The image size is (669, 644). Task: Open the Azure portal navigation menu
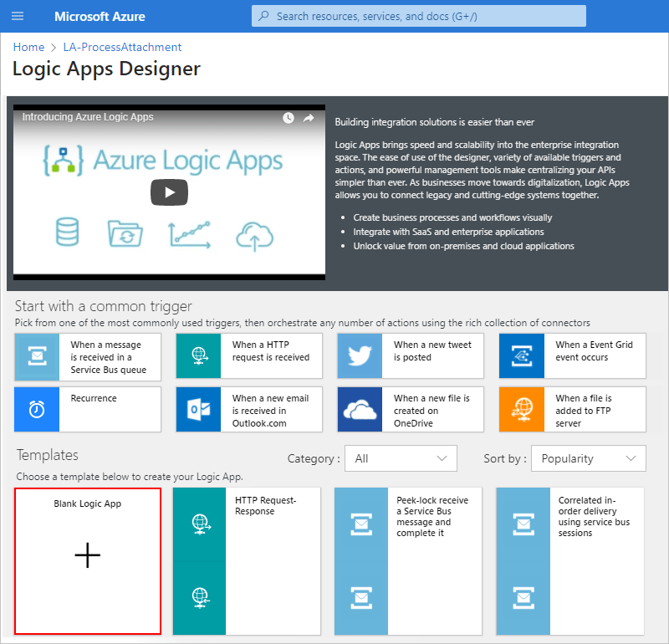point(18,16)
